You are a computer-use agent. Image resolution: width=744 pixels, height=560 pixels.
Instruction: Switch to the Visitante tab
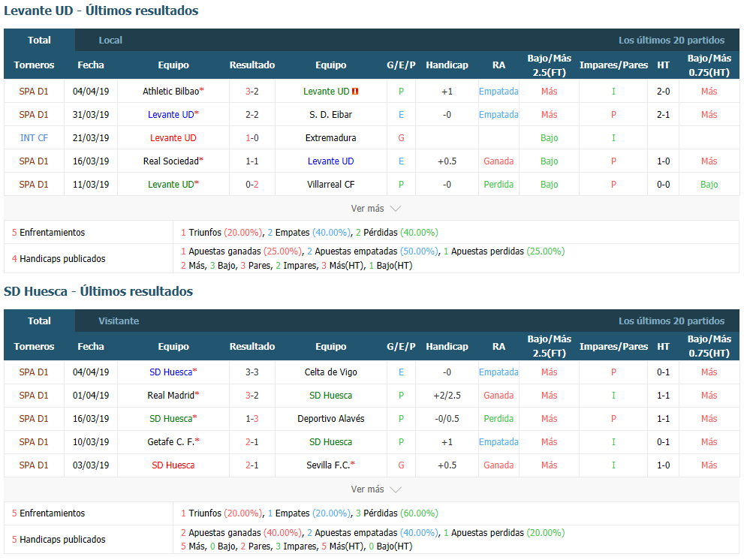[x=119, y=321]
